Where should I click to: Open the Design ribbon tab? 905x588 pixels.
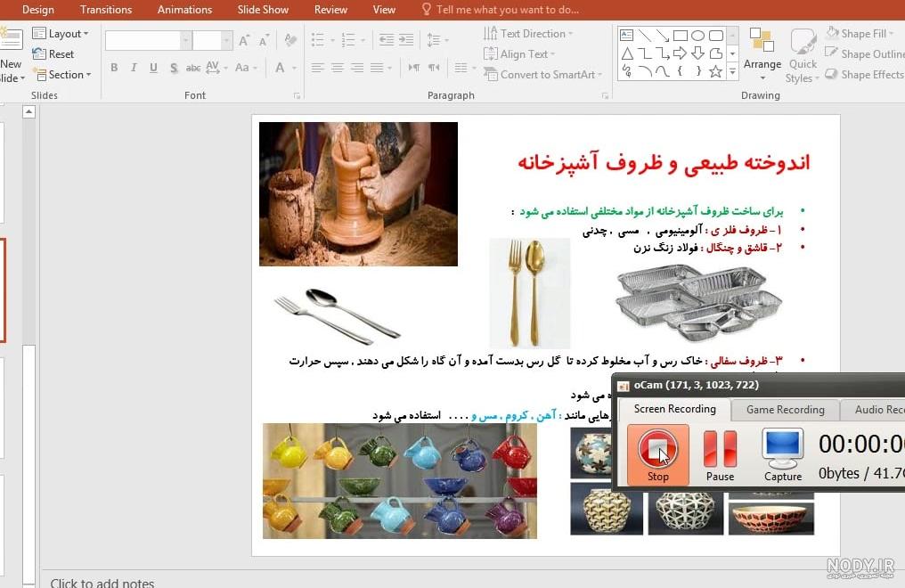(x=38, y=10)
